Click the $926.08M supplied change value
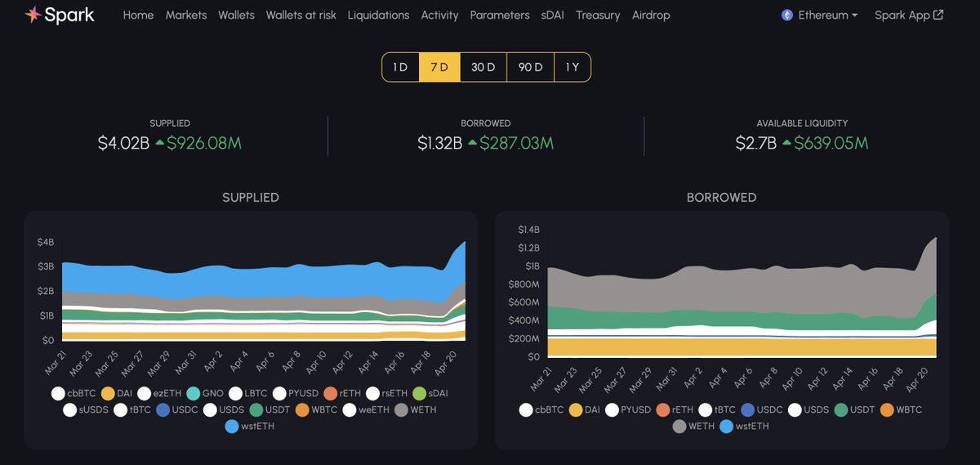This screenshot has height=465, width=980. click(x=204, y=143)
